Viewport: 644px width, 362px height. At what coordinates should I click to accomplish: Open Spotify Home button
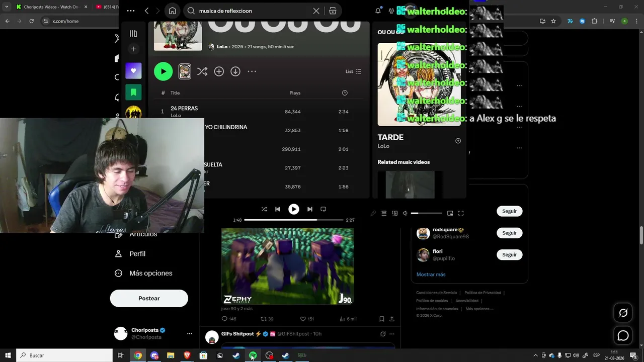point(172,11)
